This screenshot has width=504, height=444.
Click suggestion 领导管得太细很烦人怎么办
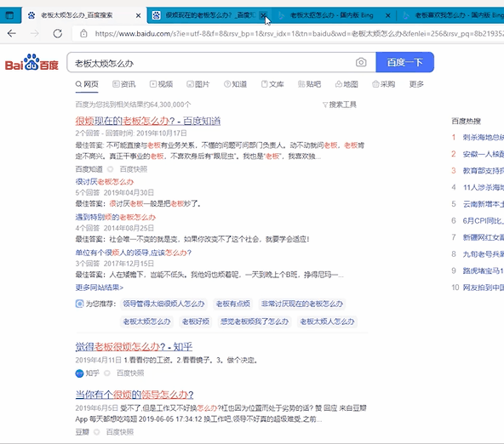tap(163, 304)
